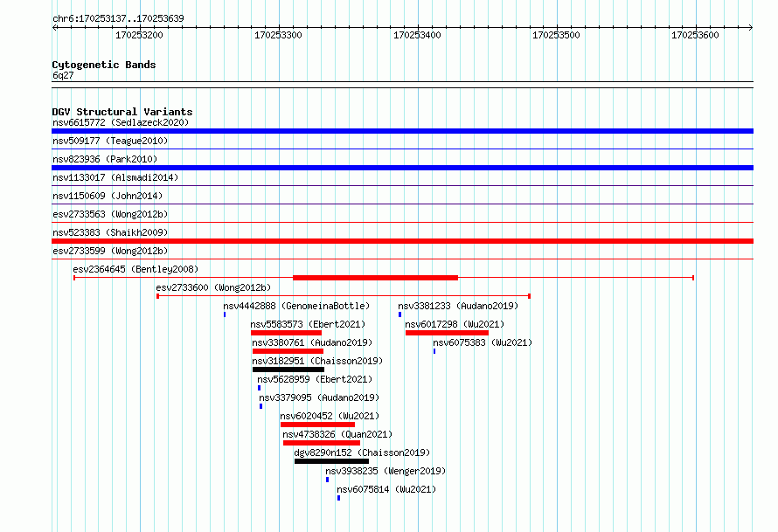Click ruler position 170253400
This screenshot has height=532, width=778.
(x=417, y=35)
